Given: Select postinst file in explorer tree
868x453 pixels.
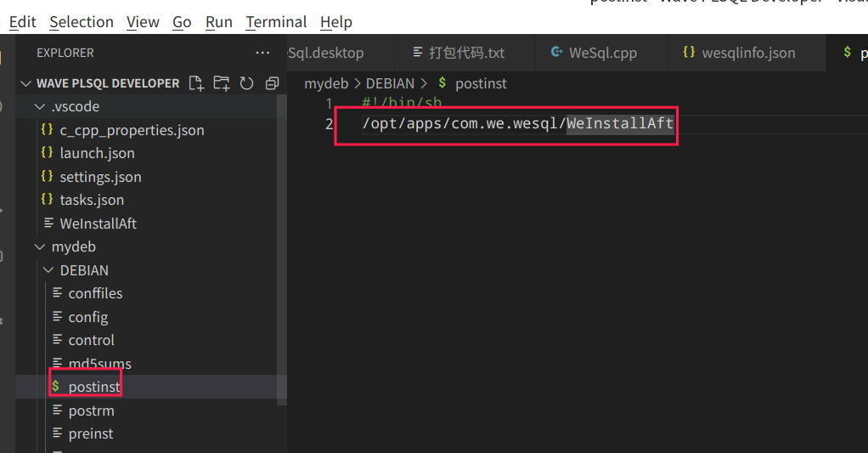Looking at the screenshot, I should [94, 387].
